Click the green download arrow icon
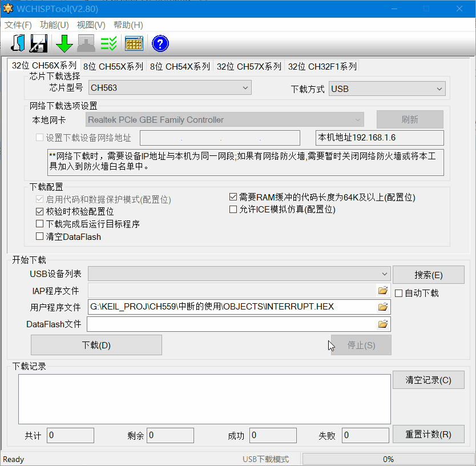 (x=64, y=43)
